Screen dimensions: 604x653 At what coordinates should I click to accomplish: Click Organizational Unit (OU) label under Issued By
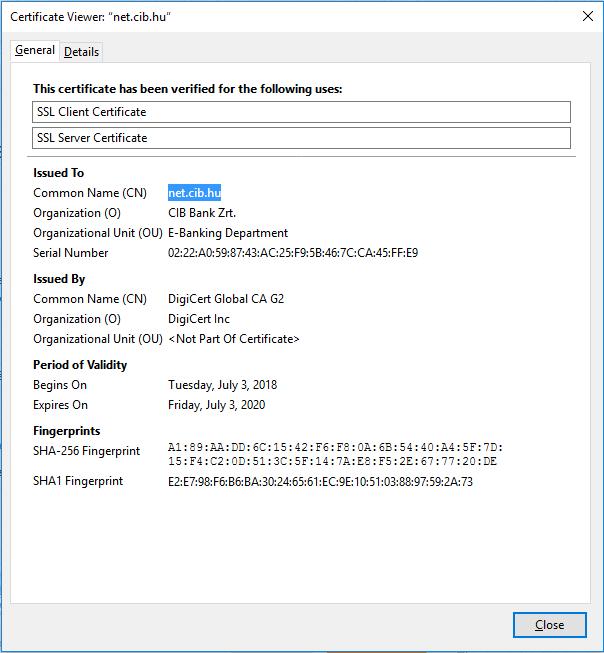tap(98, 339)
